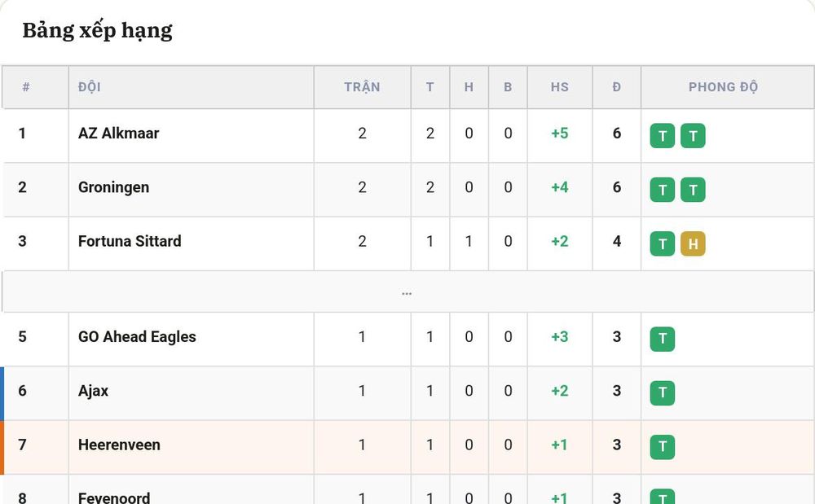This screenshot has height=504, width=815.
Task: Select the Heerenveen team name
Action: pos(119,445)
